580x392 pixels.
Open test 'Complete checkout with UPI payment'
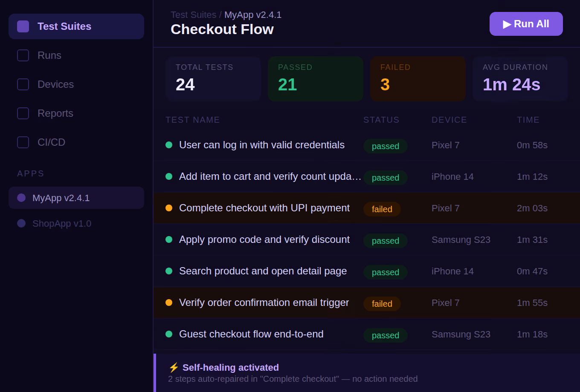[264, 208]
